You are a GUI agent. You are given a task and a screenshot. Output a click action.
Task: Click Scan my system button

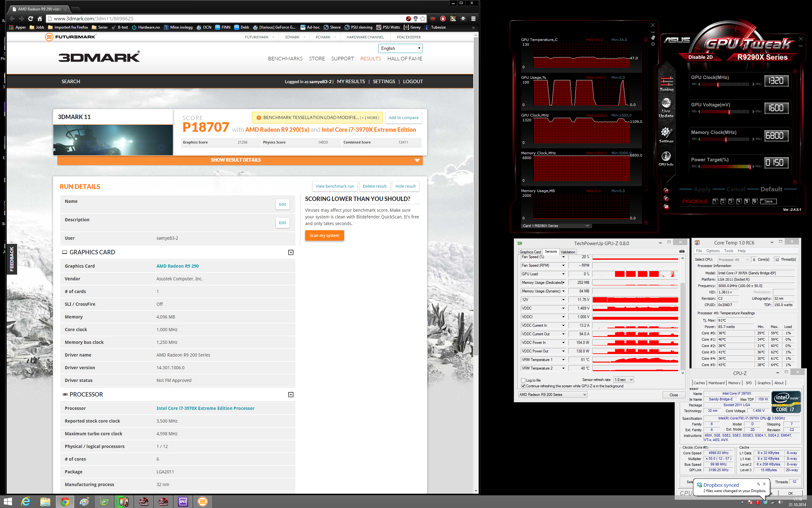click(324, 235)
